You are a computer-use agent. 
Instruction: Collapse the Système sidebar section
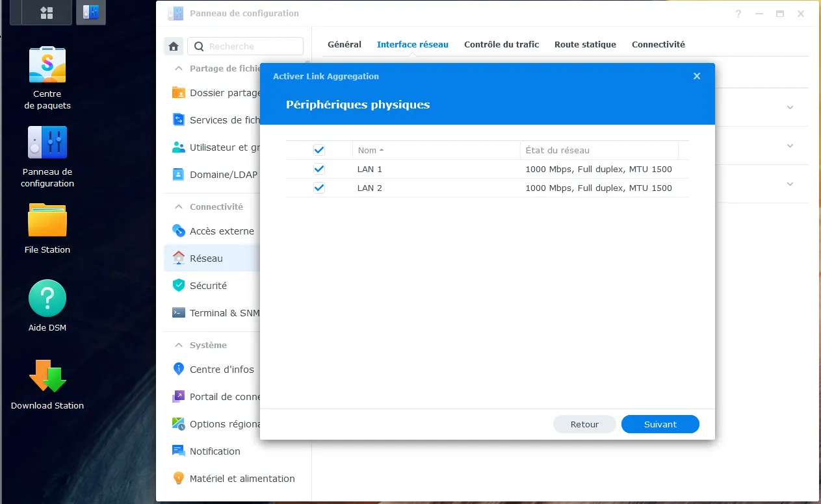coord(178,346)
